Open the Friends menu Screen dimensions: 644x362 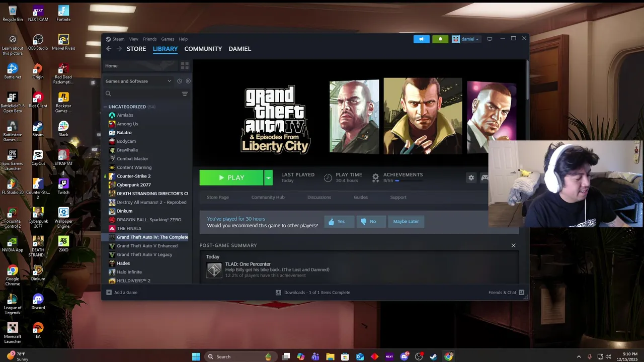click(149, 39)
